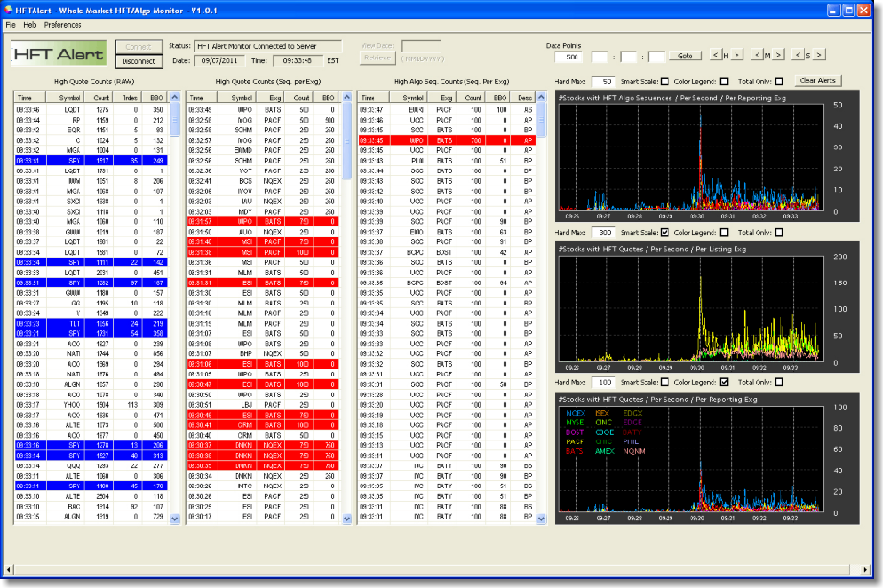
Task: Click the Retrieve button
Action: (376, 57)
